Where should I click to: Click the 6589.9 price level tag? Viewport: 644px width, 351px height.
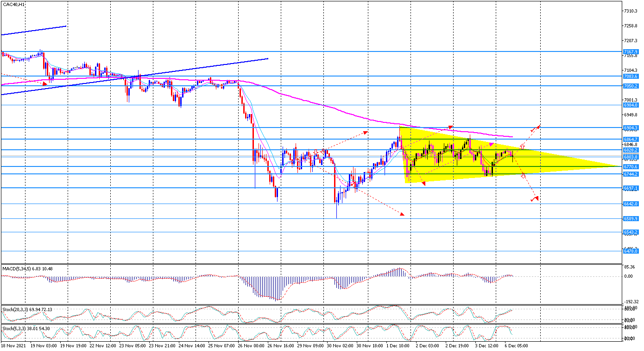click(x=631, y=218)
